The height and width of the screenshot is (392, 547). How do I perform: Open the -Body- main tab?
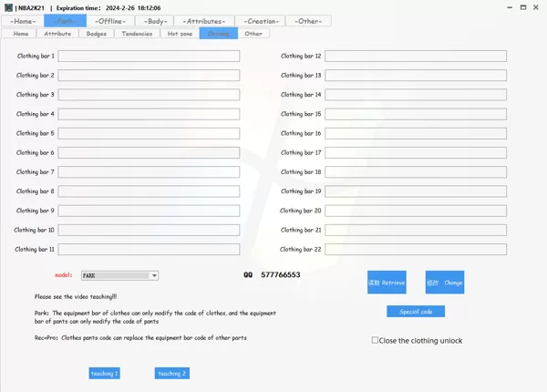pos(156,21)
